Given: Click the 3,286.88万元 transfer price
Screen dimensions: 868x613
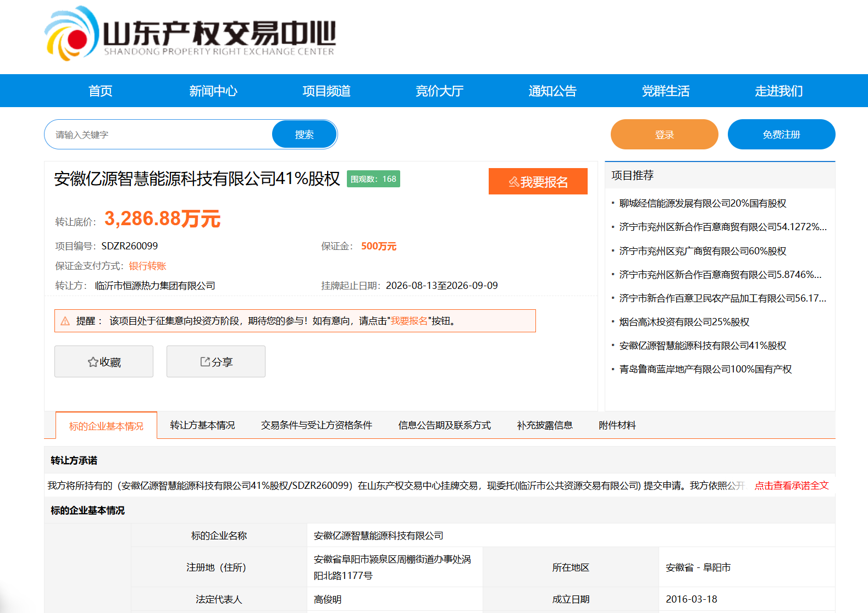Looking at the screenshot, I should [x=162, y=219].
